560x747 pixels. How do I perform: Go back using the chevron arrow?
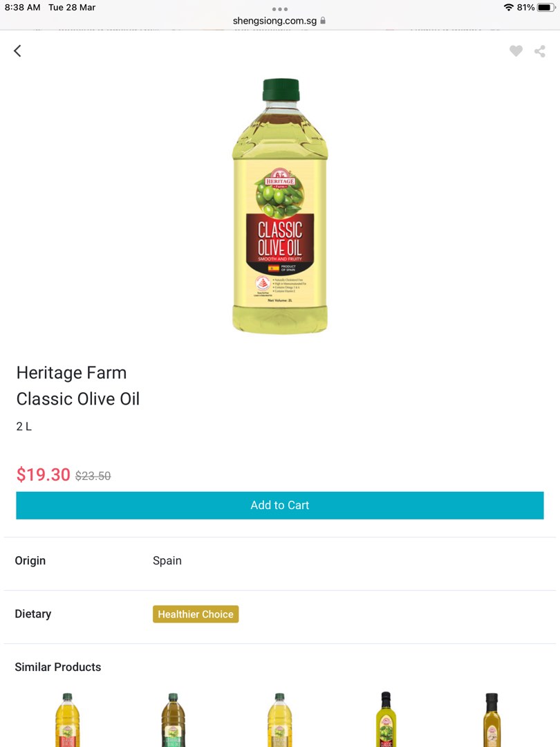[x=17, y=50]
